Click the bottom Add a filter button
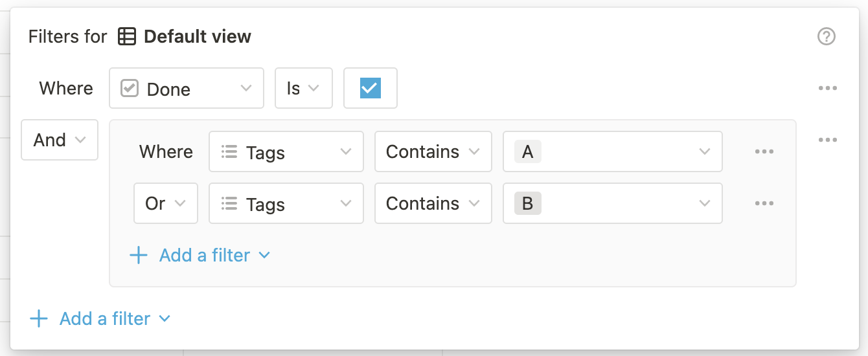This screenshot has height=356, width=868. 105,318
